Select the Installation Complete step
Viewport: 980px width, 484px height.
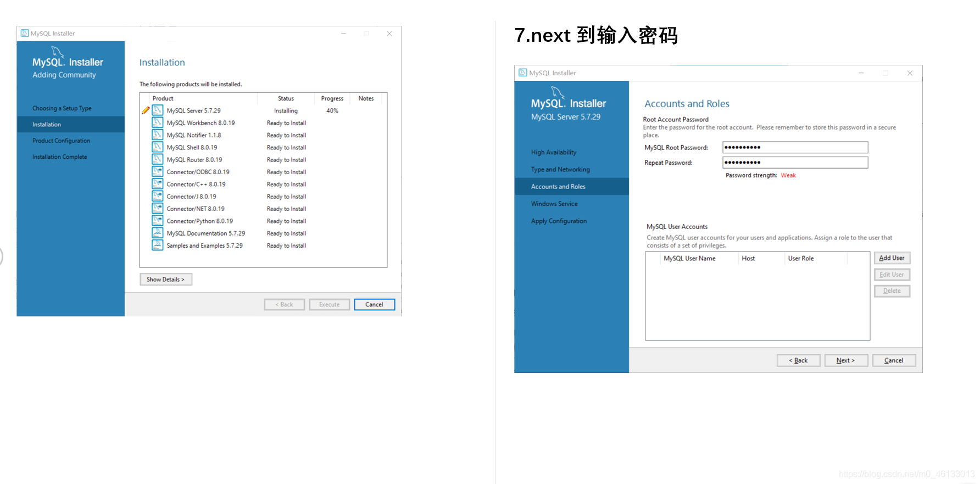[x=60, y=157]
